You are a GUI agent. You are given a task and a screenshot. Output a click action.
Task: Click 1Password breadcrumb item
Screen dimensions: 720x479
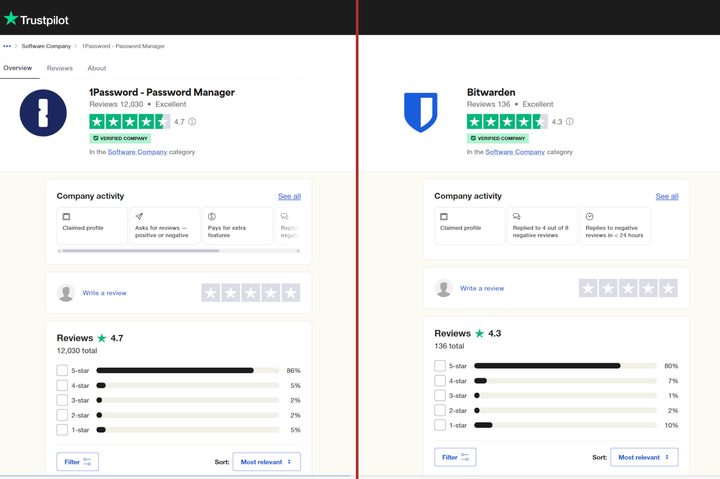pos(123,46)
